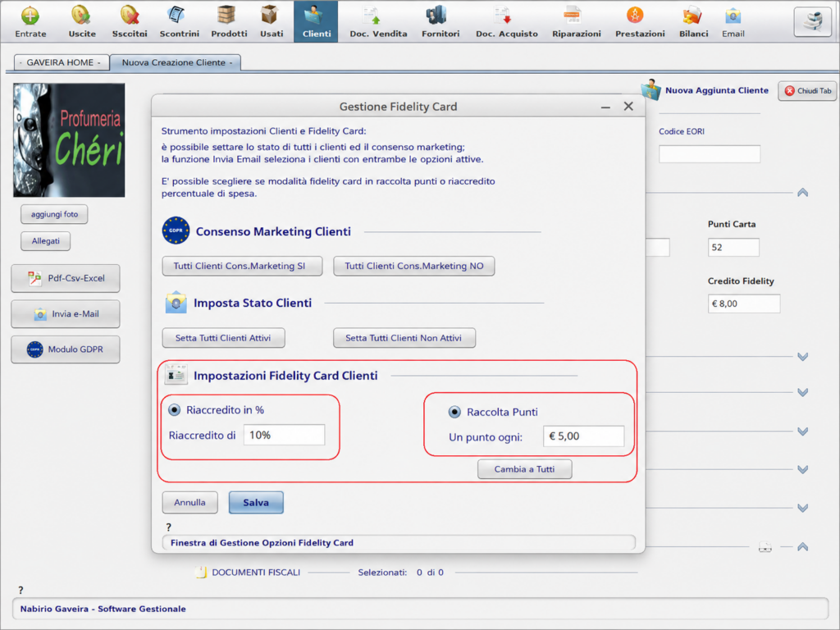Open the Email toolbar icon
Image resolution: width=840 pixels, height=630 pixels.
pos(733,21)
